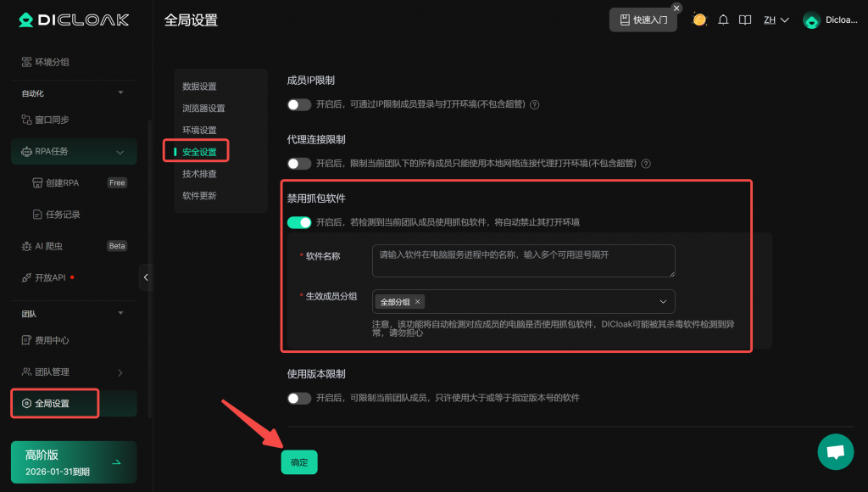The image size is (868, 492).
Task: Click the 确定 confirm button
Action: pyautogui.click(x=299, y=462)
